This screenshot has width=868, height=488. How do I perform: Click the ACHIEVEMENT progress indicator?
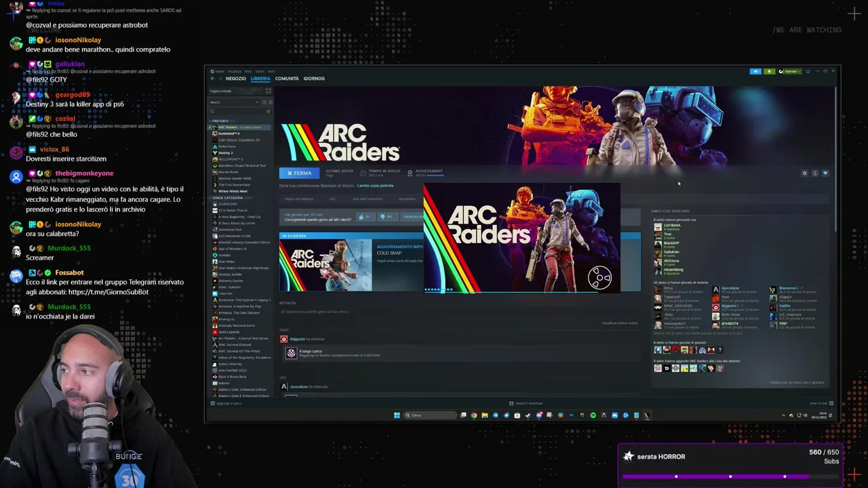[425, 173]
